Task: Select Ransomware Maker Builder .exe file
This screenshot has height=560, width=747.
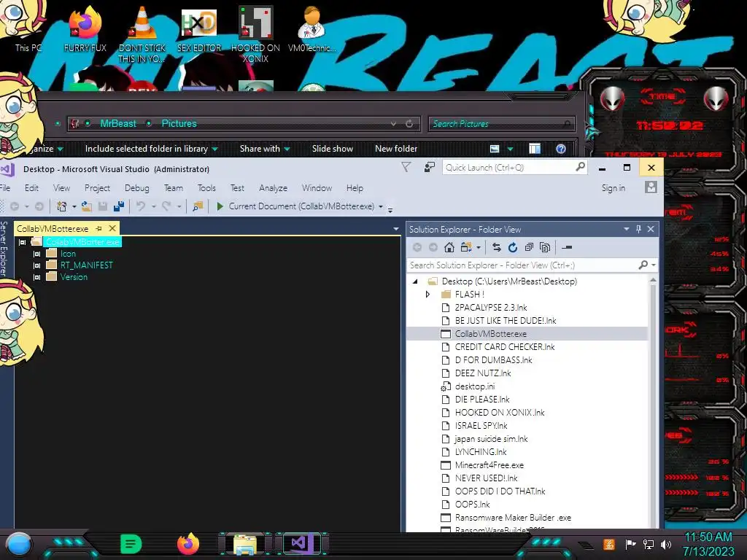Action: [513, 517]
